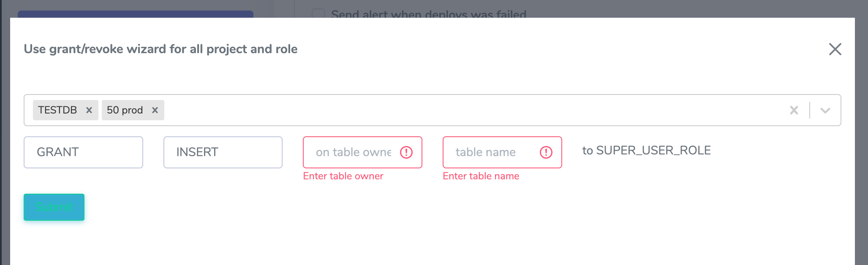Submit the grant wizard form
This screenshot has width=868, height=265.
pyautogui.click(x=54, y=207)
